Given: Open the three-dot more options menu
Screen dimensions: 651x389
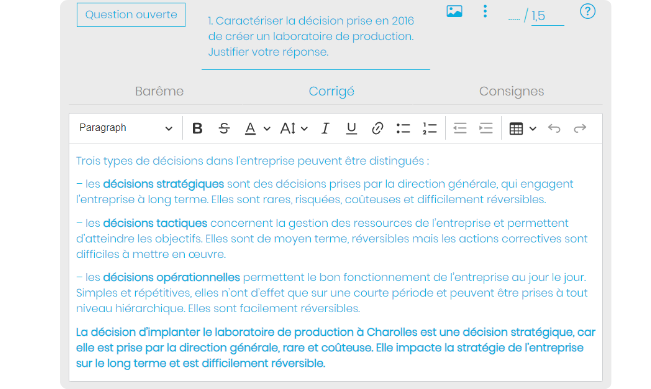Looking at the screenshot, I should click(x=485, y=11).
